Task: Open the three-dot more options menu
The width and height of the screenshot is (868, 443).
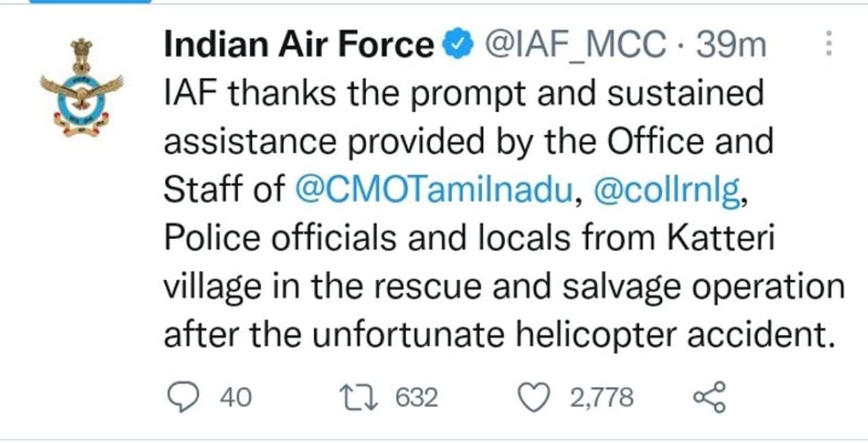Action: pos(828,45)
